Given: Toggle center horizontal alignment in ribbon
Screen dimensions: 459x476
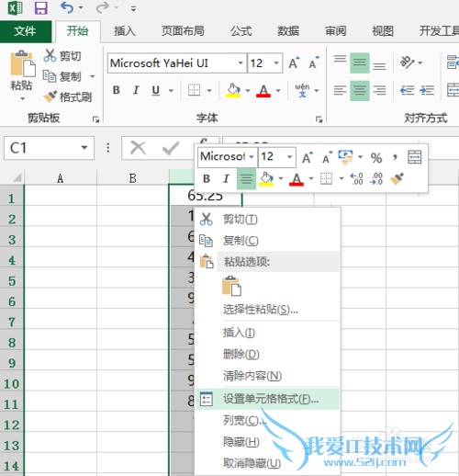Looking at the screenshot, I should tap(360, 90).
